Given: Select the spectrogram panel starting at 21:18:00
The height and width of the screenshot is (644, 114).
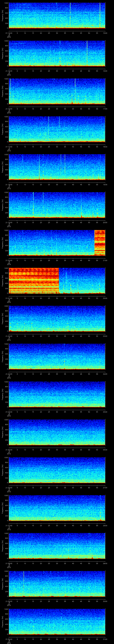Looking at the screenshot, I should [57, 167].
